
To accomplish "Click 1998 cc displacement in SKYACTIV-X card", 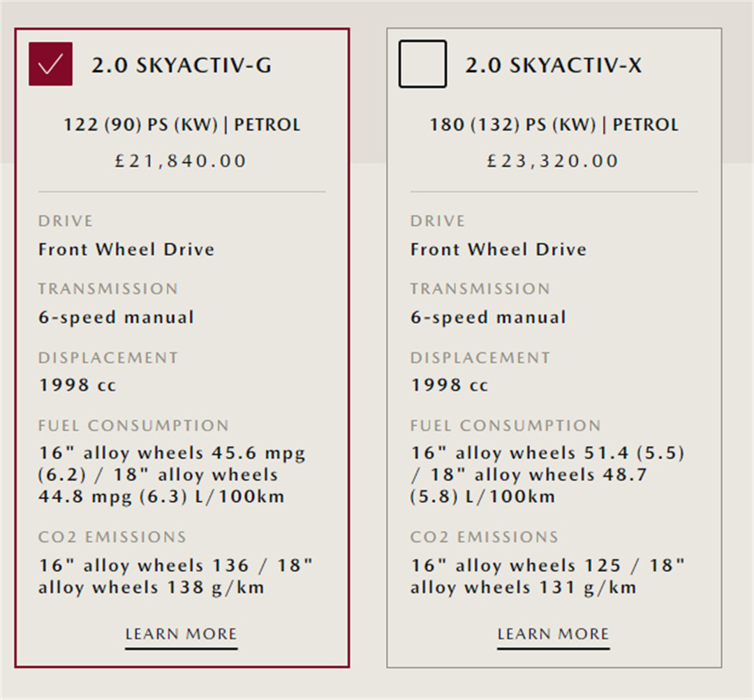I will [x=450, y=385].
